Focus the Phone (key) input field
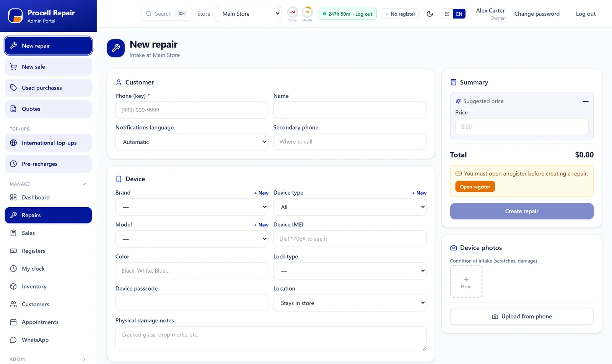 (x=192, y=110)
